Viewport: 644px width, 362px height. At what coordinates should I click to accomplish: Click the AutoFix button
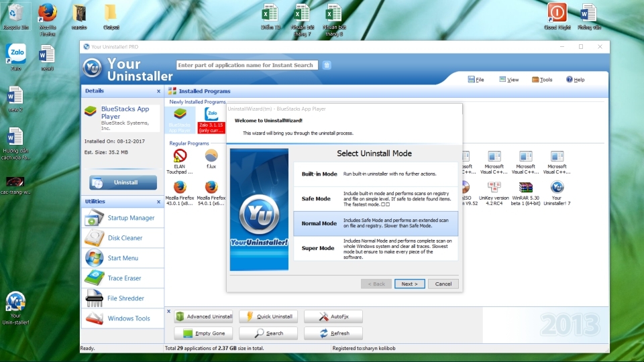tap(333, 316)
